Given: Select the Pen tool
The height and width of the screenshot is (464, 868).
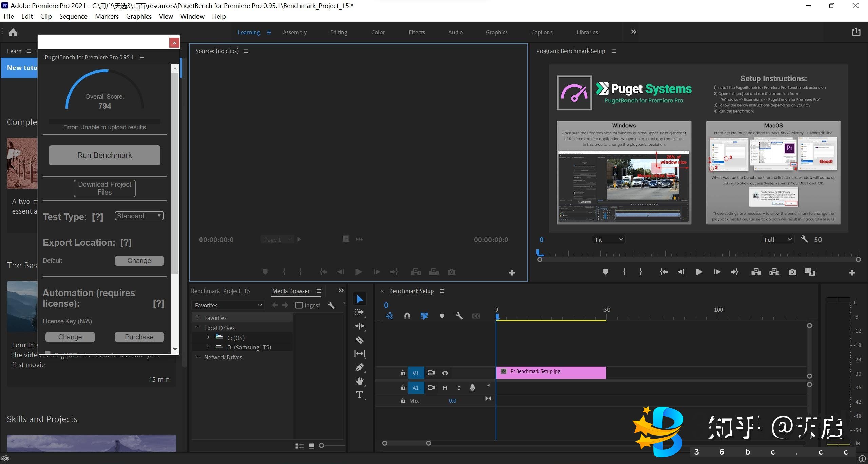Looking at the screenshot, I should pos(360,367).
